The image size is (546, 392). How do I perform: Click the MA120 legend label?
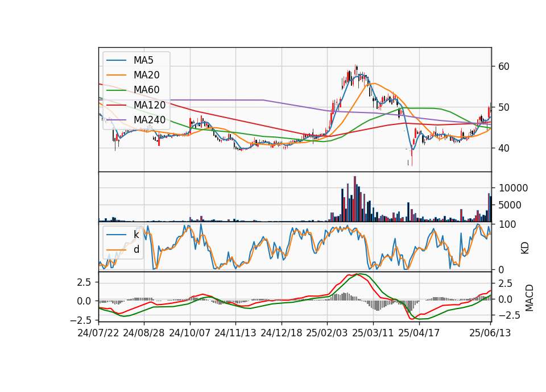click(150, 105)
